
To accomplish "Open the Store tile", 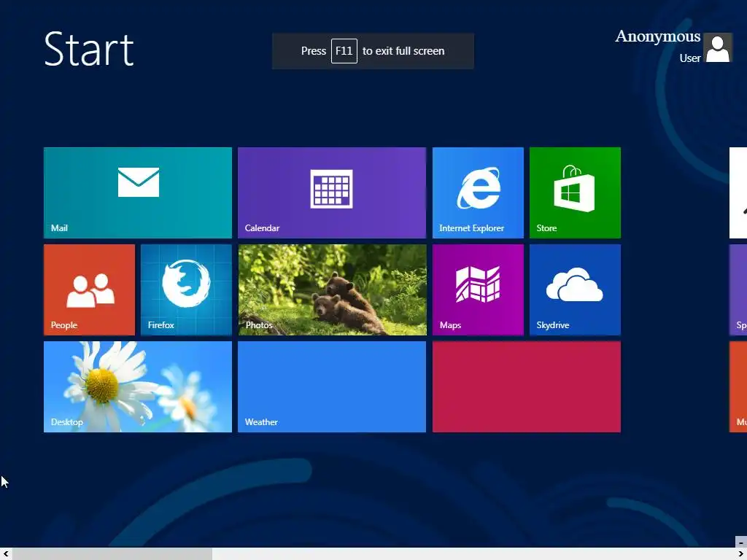I will point(575,192).
